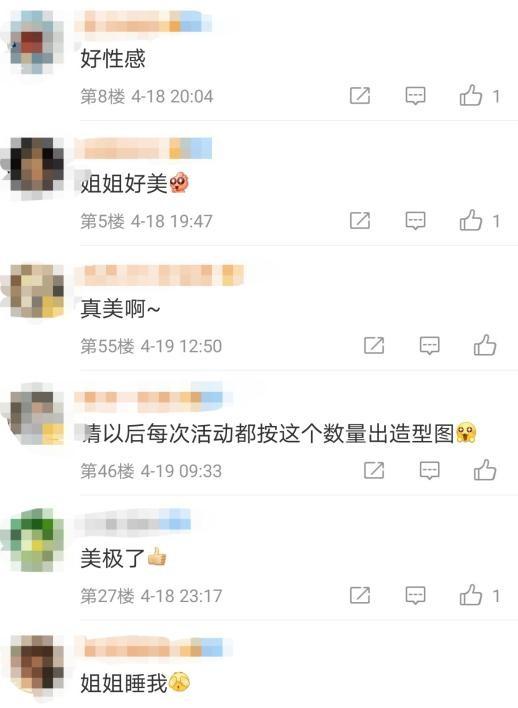Open avatar of the 美极了 commenter
This screenshot has height=708, width=518.
(33, 540)
